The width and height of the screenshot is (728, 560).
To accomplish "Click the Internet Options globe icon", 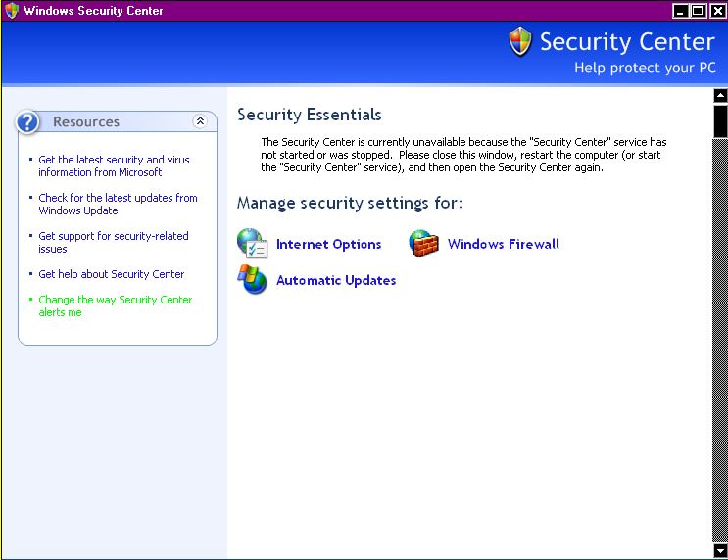I will (x=252, y=243).
